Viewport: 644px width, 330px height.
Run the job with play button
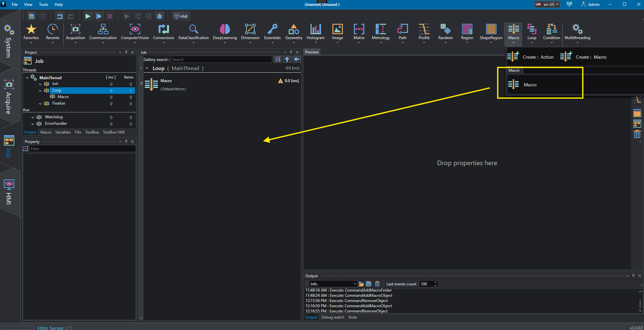tap(88, 16)
